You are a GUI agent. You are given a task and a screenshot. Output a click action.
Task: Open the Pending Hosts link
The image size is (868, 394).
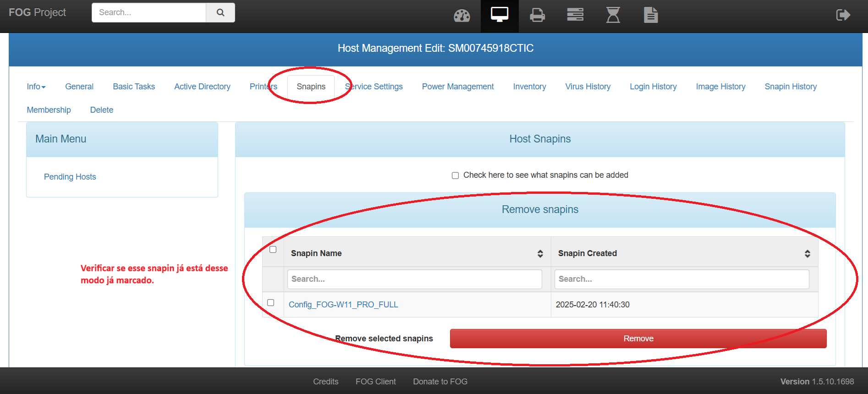(70, 177)
